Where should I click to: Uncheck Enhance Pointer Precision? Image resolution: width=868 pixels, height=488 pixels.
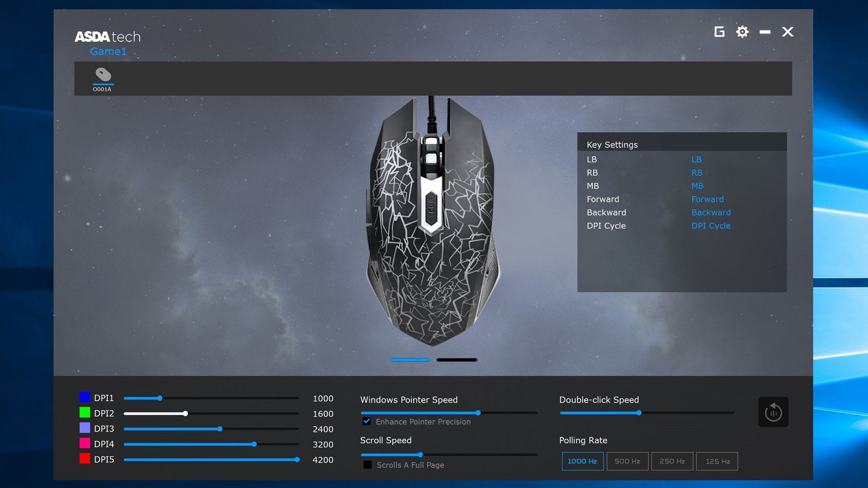point(366,421)
